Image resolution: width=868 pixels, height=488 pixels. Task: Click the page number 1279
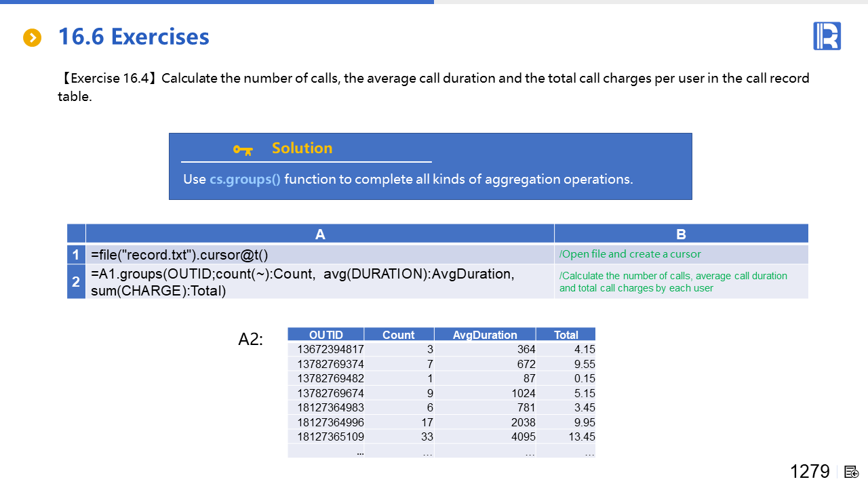click(810, 472)
